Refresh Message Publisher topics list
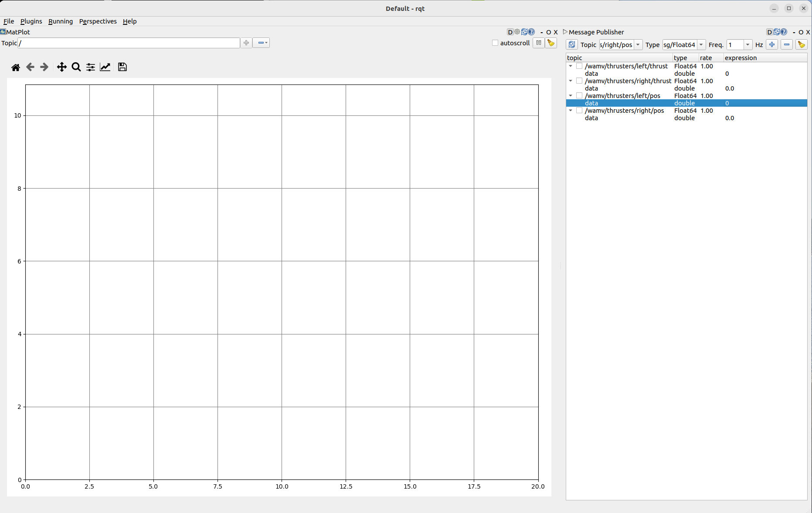 pyautogui.click(x=572, y=44)
